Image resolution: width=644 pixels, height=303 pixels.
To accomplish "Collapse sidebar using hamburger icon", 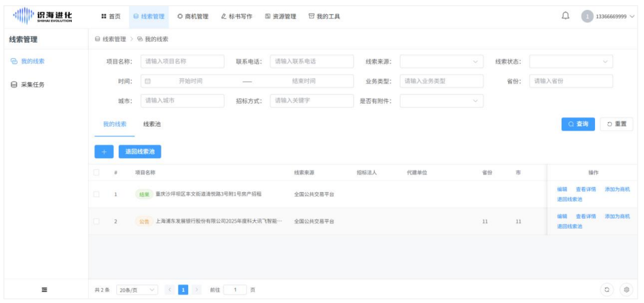I will [x=44, y=289].
